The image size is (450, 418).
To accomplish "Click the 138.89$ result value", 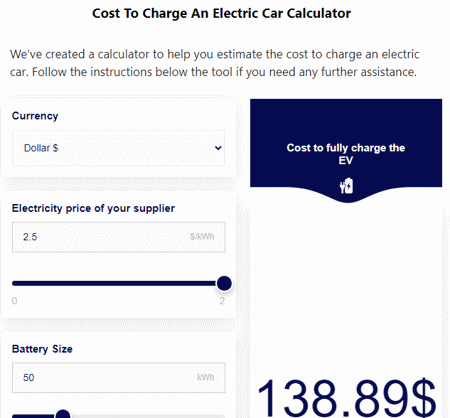I will (x=346, y=397).
